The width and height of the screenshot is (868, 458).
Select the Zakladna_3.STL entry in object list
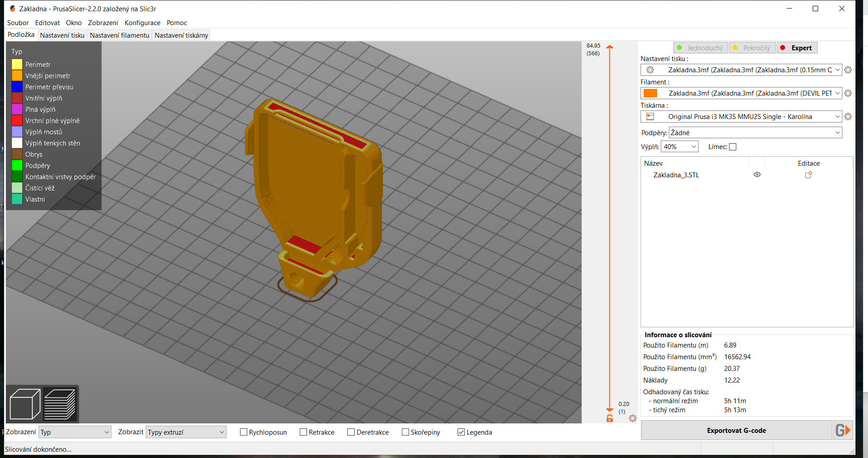tap(676, 175)
